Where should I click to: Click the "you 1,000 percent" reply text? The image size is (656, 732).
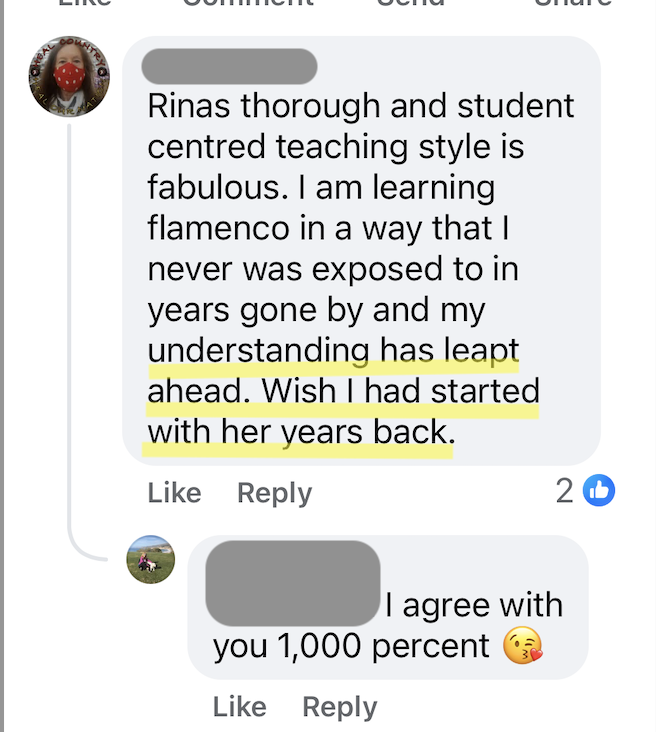point(351,647)
